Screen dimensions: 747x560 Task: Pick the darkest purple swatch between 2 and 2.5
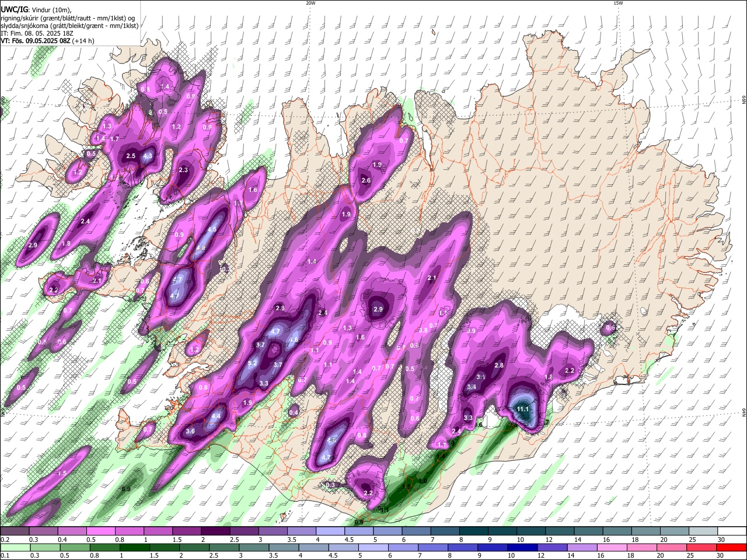[215, 531]
